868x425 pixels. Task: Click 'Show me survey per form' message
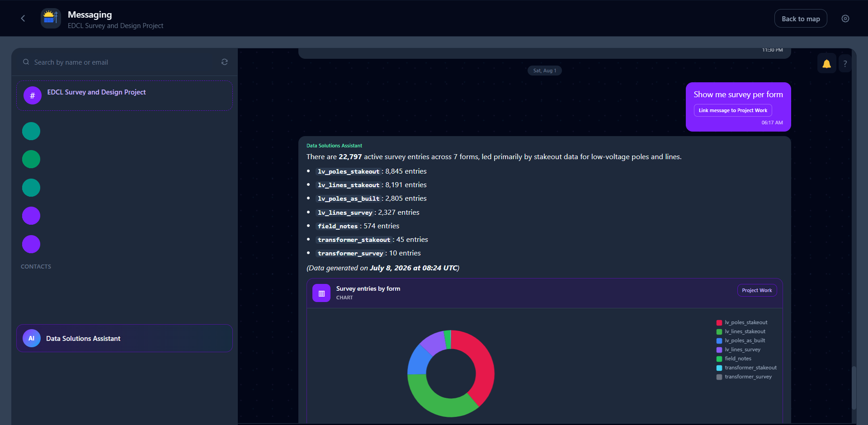click(x=738, y=94)
